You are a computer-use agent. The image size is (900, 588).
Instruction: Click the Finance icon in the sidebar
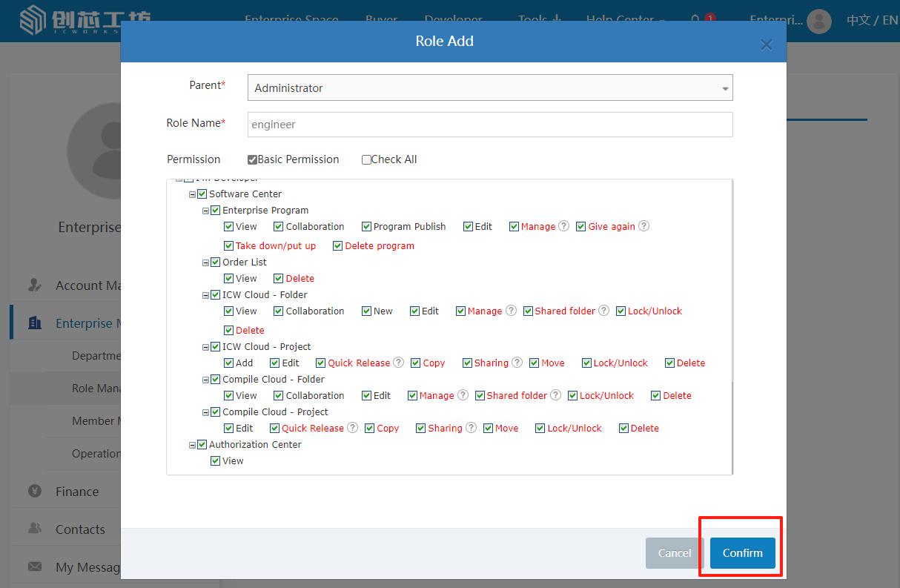pos(35,491)
